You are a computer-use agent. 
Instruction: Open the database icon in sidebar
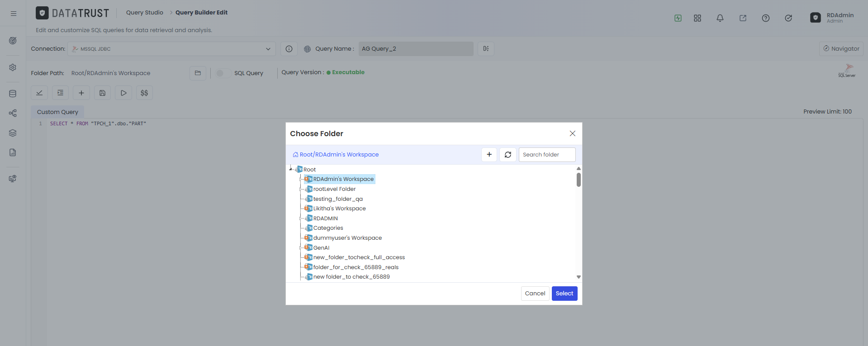(x=13, y=94)
